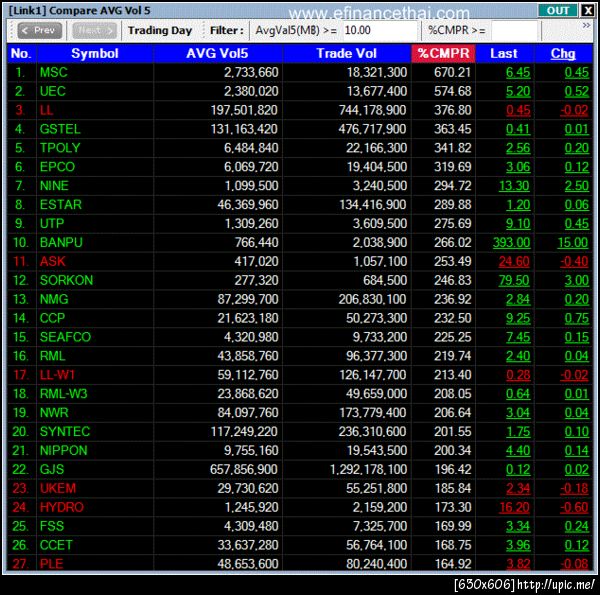The height and width of the screenshot is (595, 600).
Task: Click the OUT button in title bar
Action: click(558, 10)
